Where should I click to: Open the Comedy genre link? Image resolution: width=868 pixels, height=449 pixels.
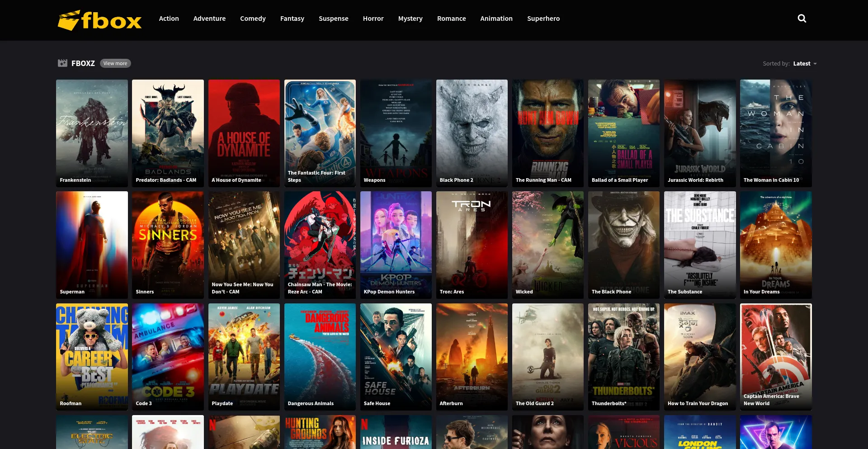(253, 19)
